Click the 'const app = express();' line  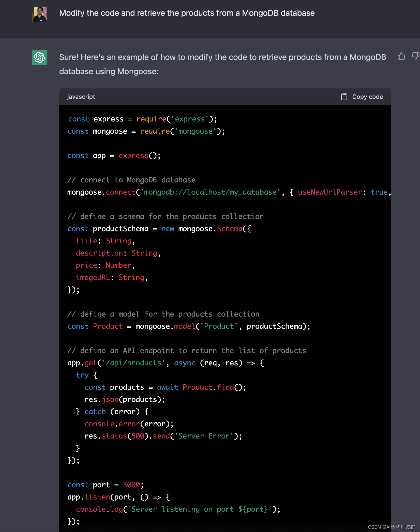point(114,155)
